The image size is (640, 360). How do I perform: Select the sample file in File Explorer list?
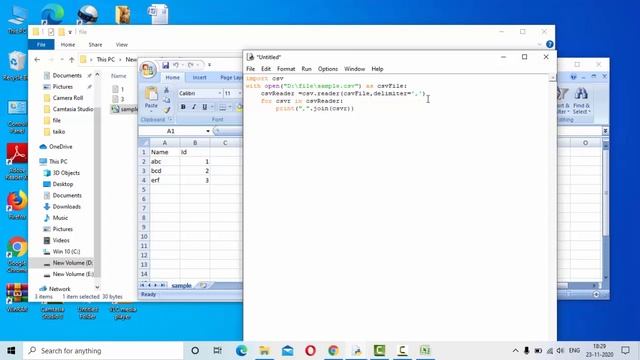pyautogui.click(x=124, y=109)
